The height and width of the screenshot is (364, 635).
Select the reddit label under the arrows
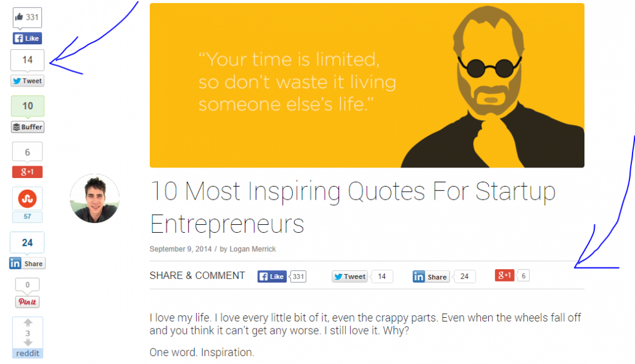27,353
